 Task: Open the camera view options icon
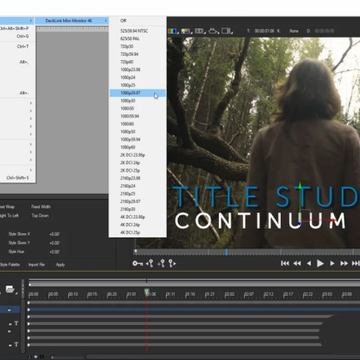click(x=213, y=31)
